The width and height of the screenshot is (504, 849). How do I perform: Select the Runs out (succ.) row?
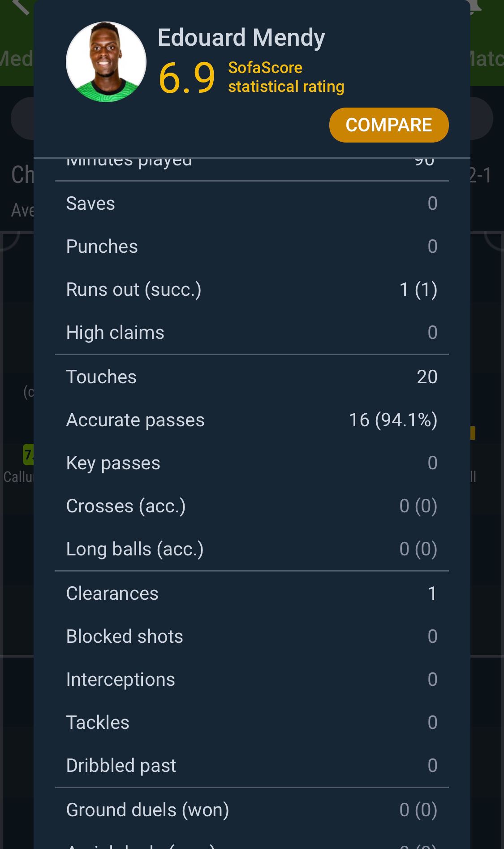tap(252, 290)
